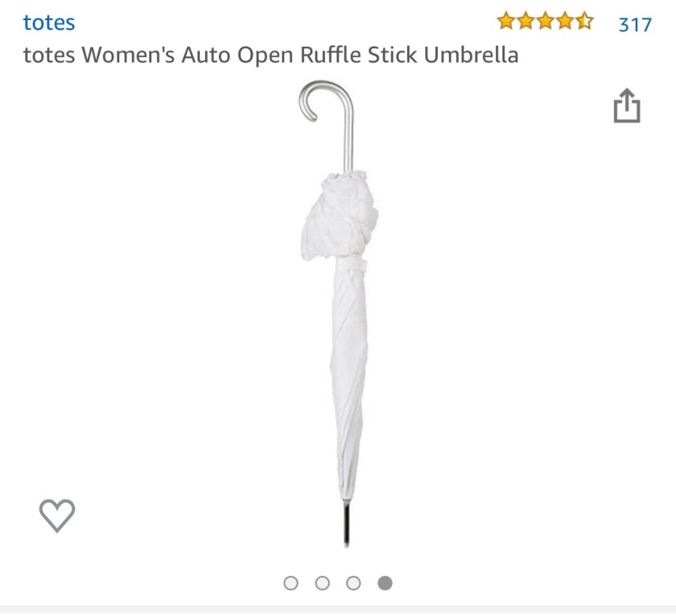The image size is (676, 616).
Task: Select the first image carousel dot
Action: pyautogui.click(x=291, y=583)
